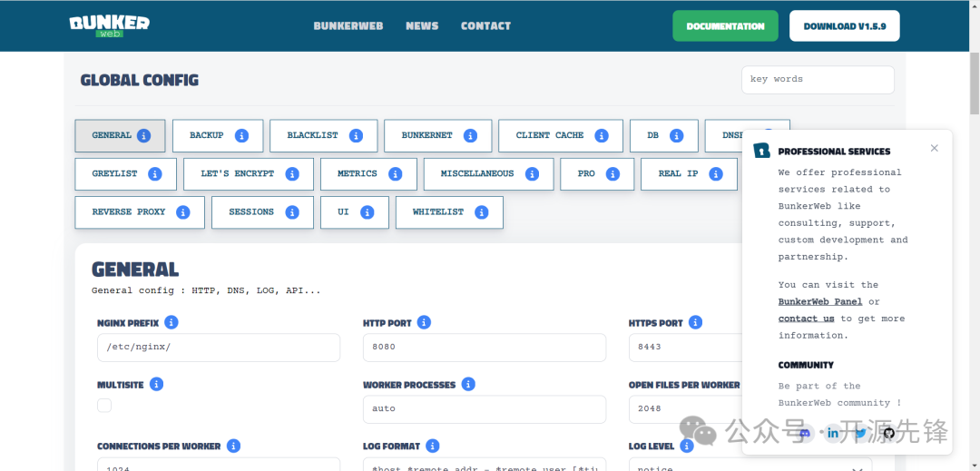Open the GitHub community icon
Screen dimensions: 980x471
click(x=889, y=433)
